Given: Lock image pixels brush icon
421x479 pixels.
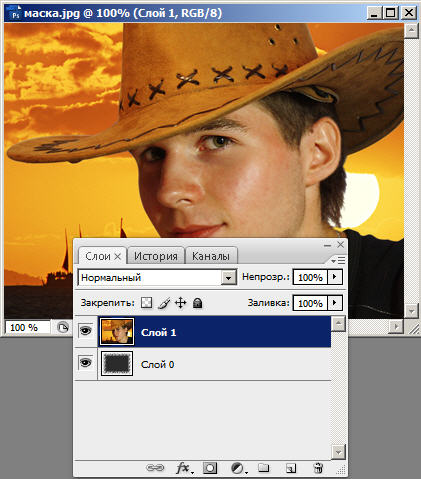Looking at the screenshot, I should click(x=163, y=303).
